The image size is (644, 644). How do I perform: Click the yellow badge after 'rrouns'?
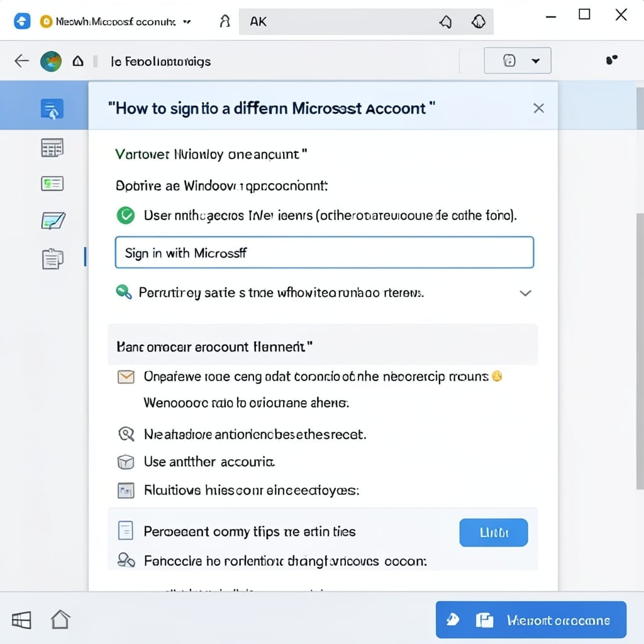coord(497,376)
